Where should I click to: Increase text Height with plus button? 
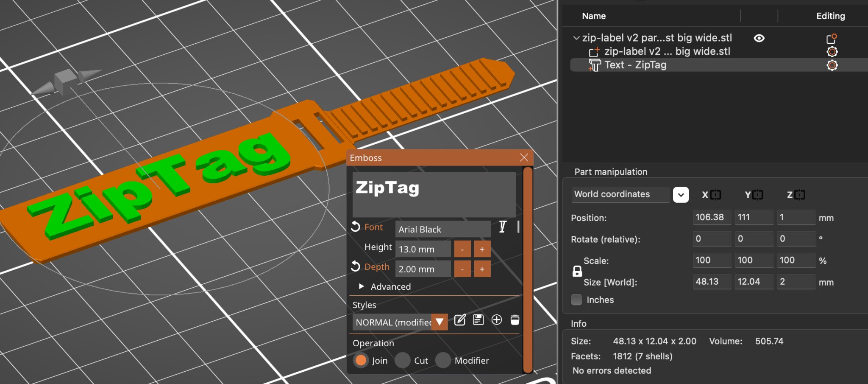coord(482,249)
